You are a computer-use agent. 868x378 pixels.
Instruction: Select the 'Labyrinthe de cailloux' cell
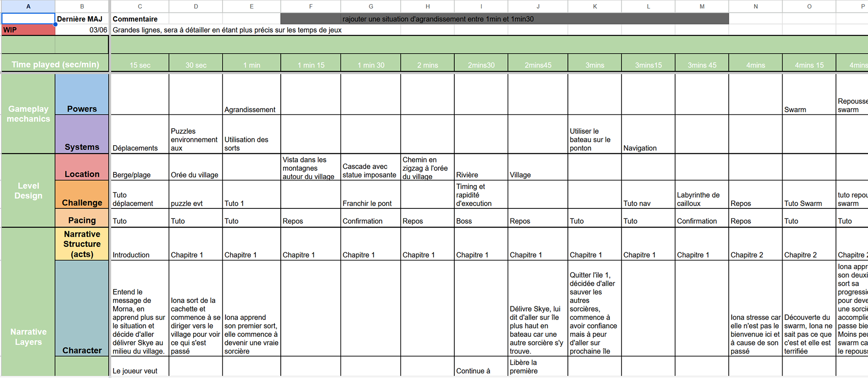click(x=702, y=194)
